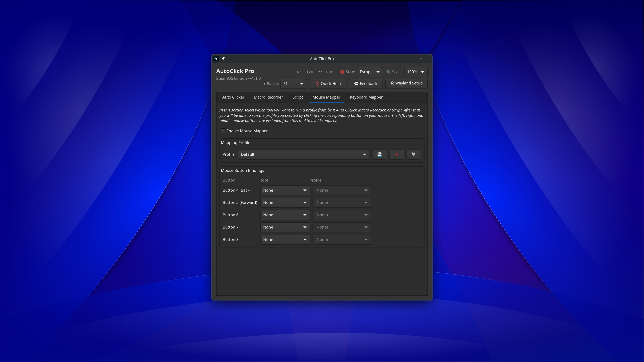Click the SteamOS Edition · v1.1.0 label
644x362 pixels.
238,78
